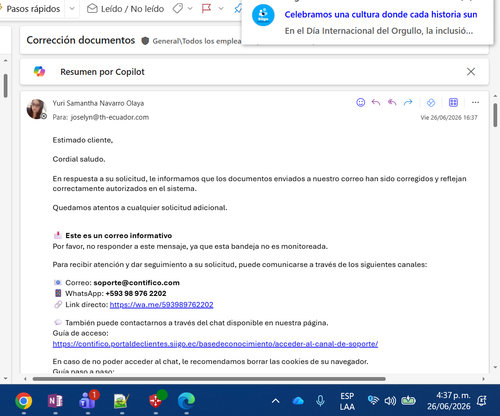
Task: Click the microphone tray icon
Action: coord(320,401)
